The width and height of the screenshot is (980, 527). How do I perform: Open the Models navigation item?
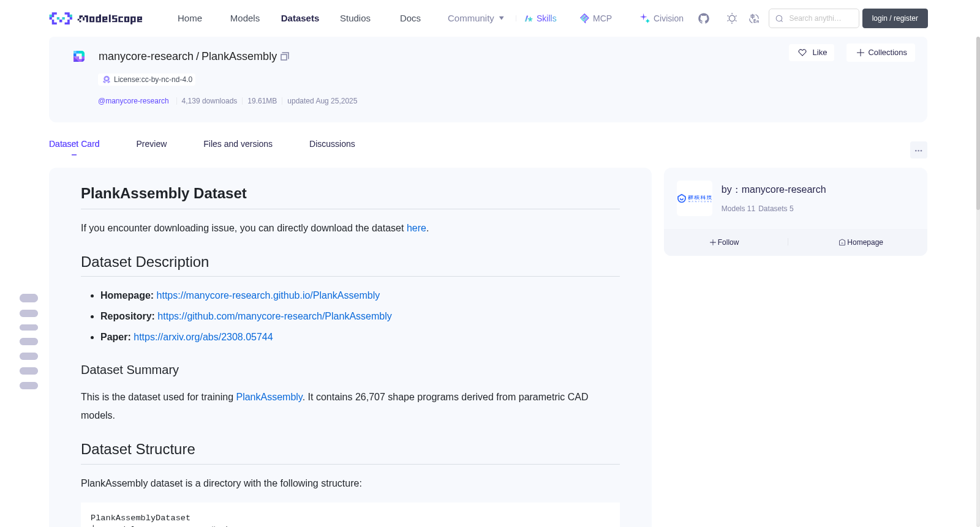[245, 18]
